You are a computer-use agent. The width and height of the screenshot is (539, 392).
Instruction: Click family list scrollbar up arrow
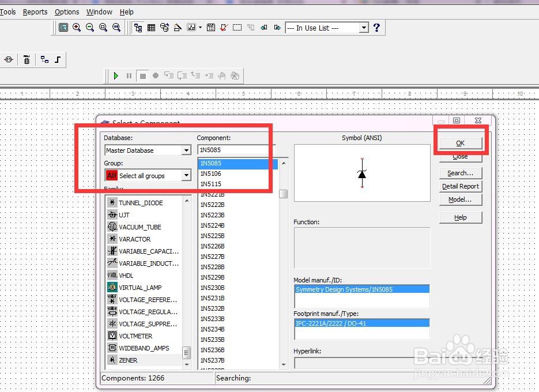tap(187, 201)
